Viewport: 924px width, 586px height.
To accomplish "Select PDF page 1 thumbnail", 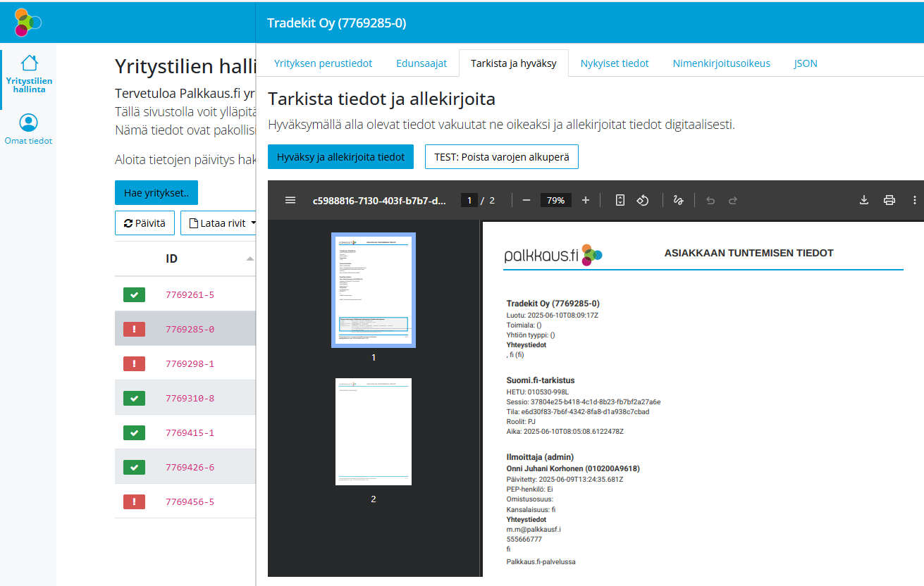I will click(374, 289).
